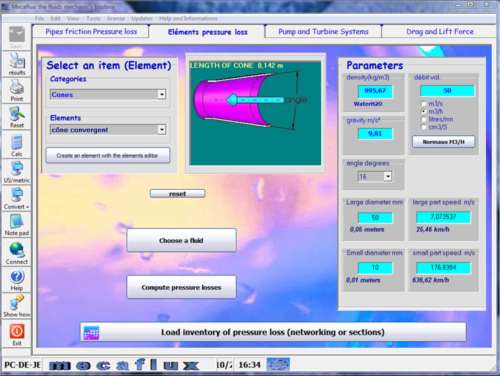The width and height of the screenshot is (500, 376).
Task: Click the cone diagram image
Action: point(255,113)
